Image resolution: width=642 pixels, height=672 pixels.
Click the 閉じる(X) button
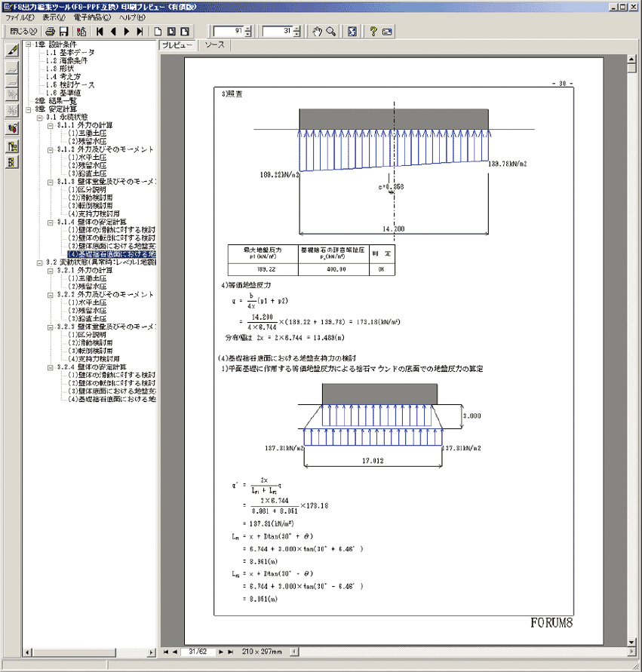[x=23, y=31]
